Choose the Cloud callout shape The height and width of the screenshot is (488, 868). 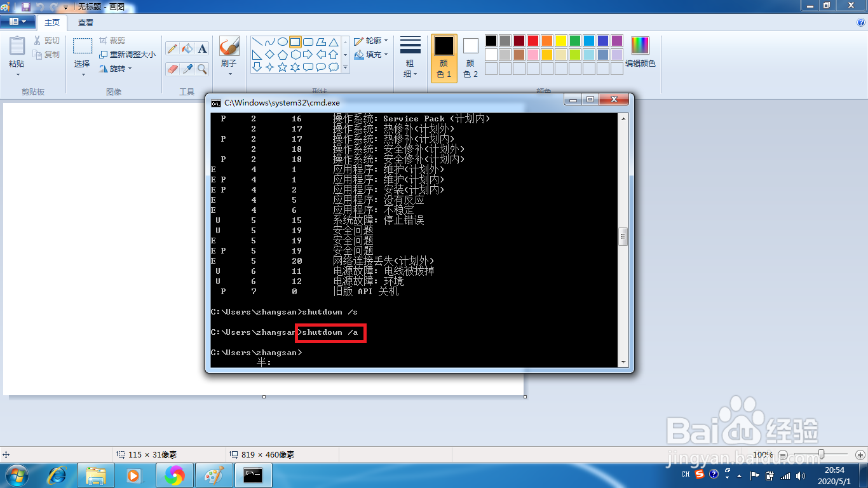point(334,67)
